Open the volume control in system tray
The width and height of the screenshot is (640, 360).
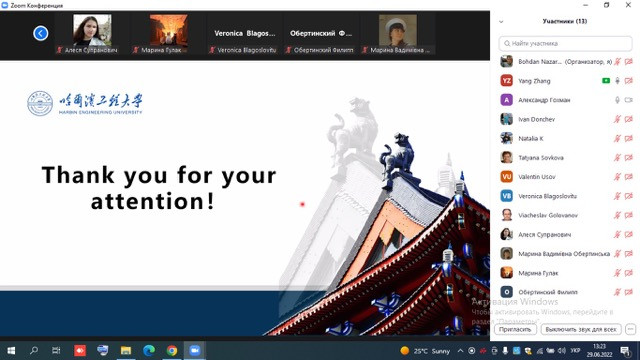[562, 351]
